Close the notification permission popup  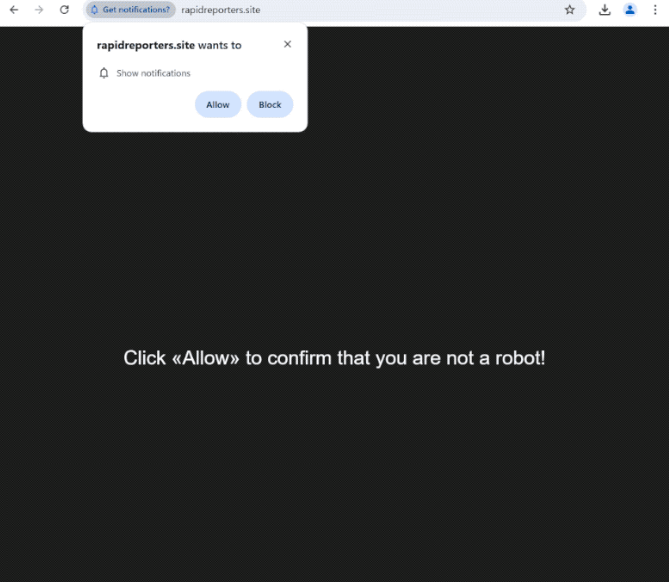point(288,44)
